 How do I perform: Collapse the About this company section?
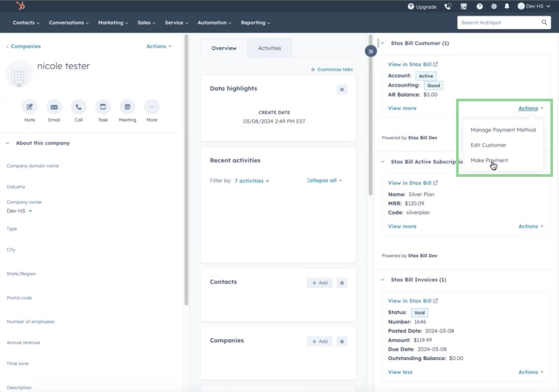[x=8, y=143]
